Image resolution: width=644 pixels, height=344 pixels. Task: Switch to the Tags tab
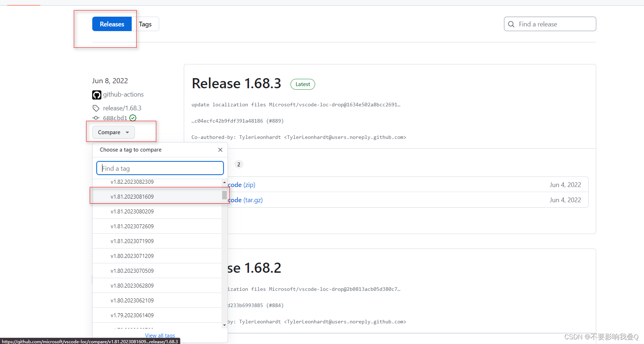(x=145, y=24)
